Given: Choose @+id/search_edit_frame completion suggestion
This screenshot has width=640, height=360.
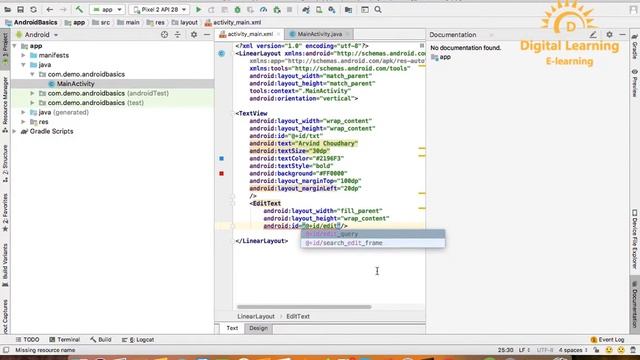Looking at the screenshot, I should (x=373, y=243).
